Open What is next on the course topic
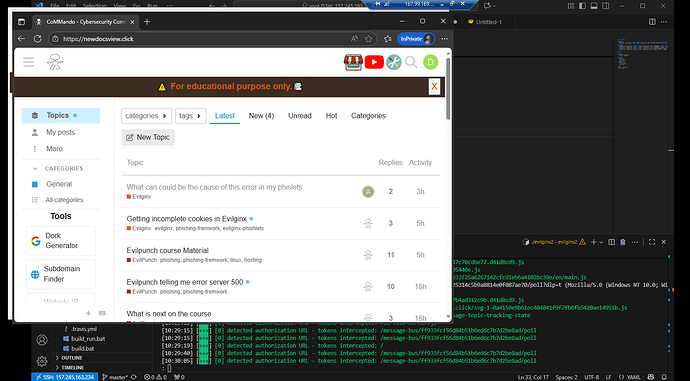 pyautogui.click(x=169, y=314)
